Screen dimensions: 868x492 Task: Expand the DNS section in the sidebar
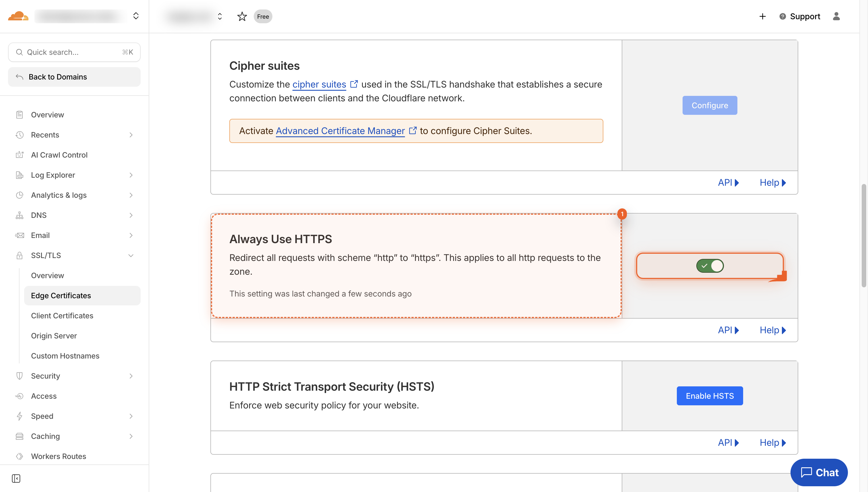coord(131,215)
